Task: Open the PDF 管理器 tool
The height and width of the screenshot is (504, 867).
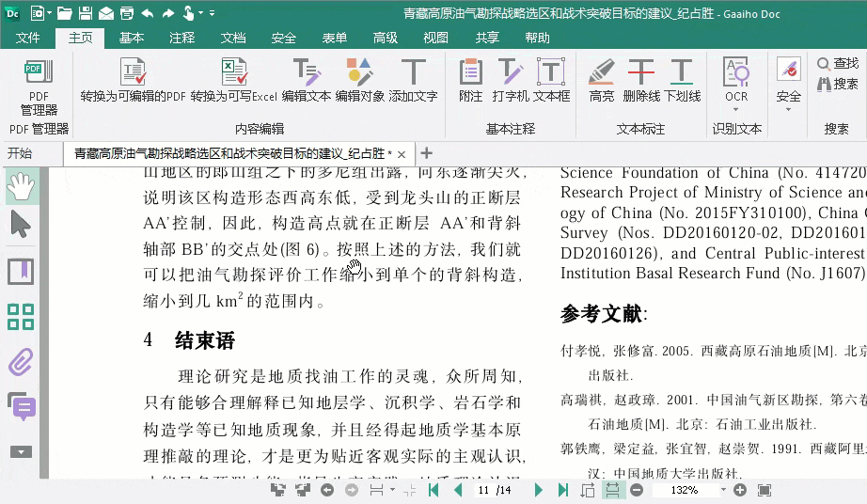Action: tap(39, 87)
